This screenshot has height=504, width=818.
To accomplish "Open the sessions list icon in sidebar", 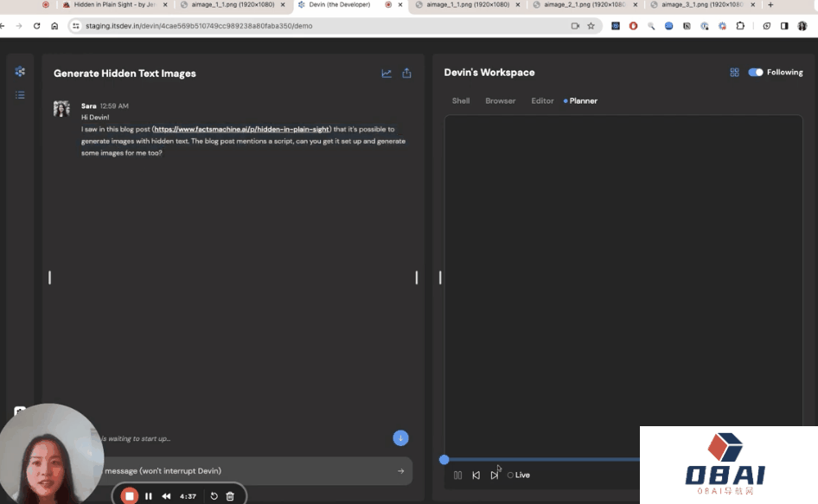I will [20, 95].
